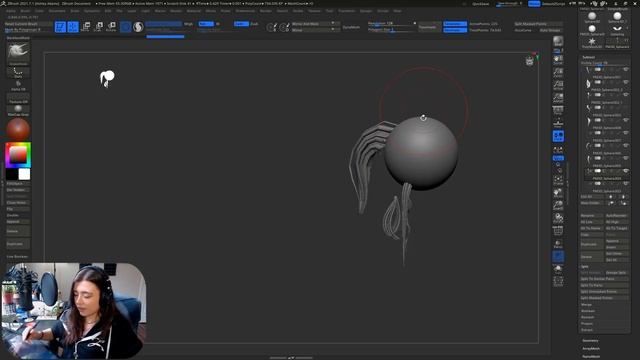Click Split Masked Points in top shelf
The width and height of the screenshot is (640, 360).
538,24
